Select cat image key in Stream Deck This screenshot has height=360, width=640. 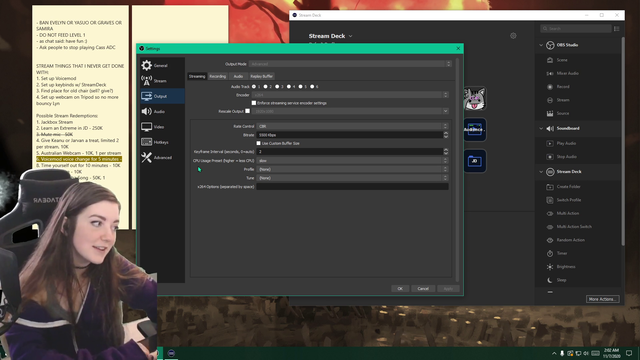(475, 99)
